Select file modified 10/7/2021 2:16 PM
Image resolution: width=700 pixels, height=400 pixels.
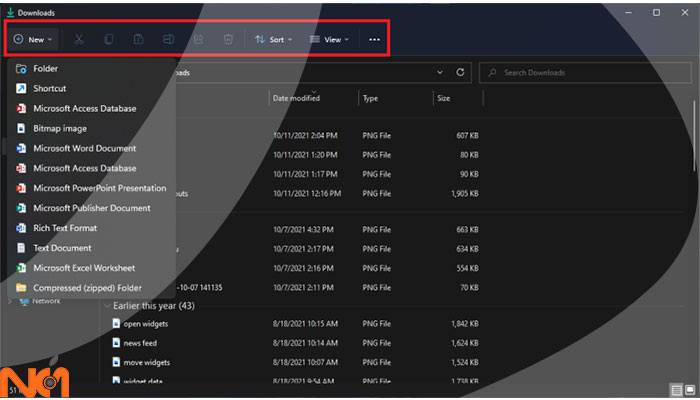(303, 268)
